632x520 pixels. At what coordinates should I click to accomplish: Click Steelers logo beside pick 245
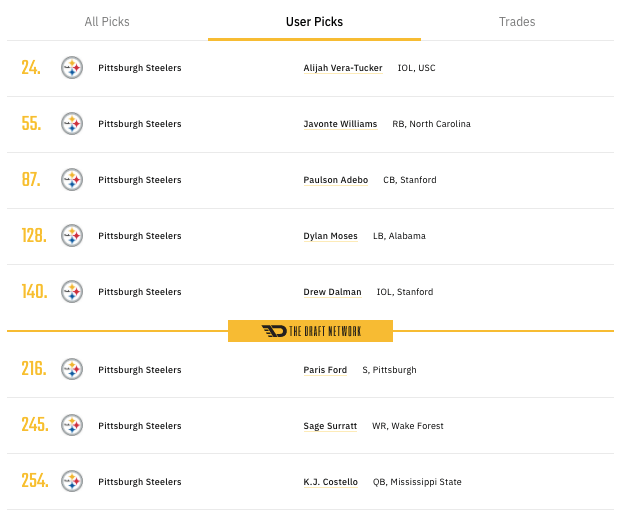(72, 426)
